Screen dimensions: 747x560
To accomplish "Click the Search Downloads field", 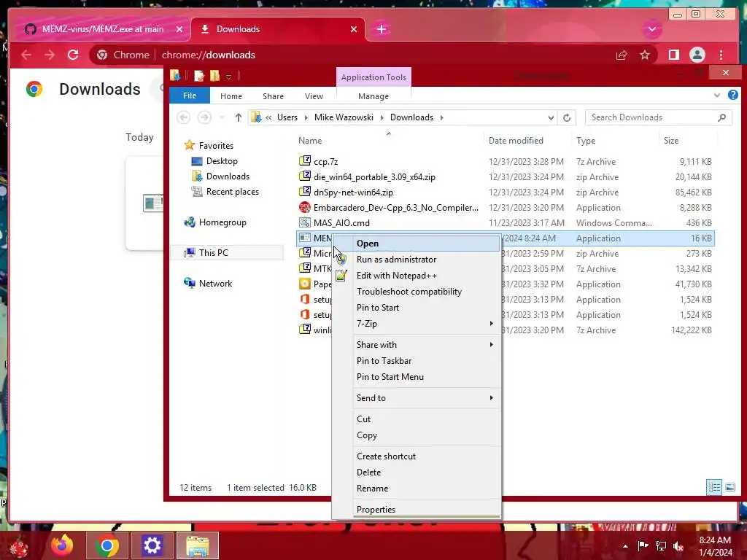I will pos(658,117).
